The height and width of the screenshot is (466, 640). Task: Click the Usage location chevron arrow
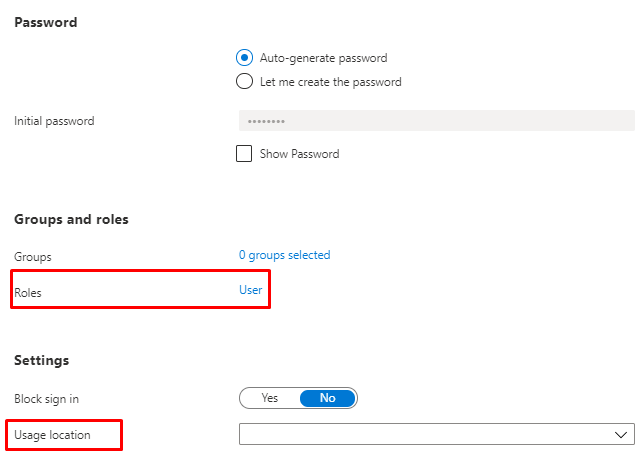(619, 434)
